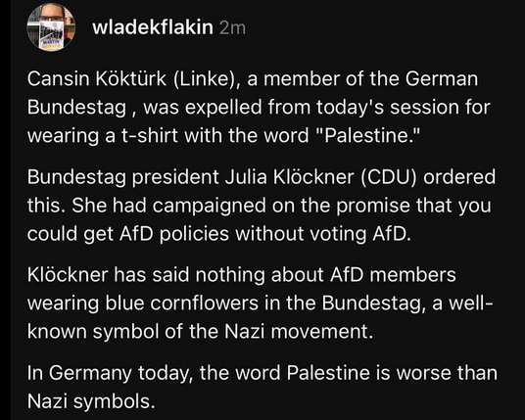Click 'Nazi movement.' in the third paragraph
The height and width of the screenshot is (420, 525).
click(299, 332)
